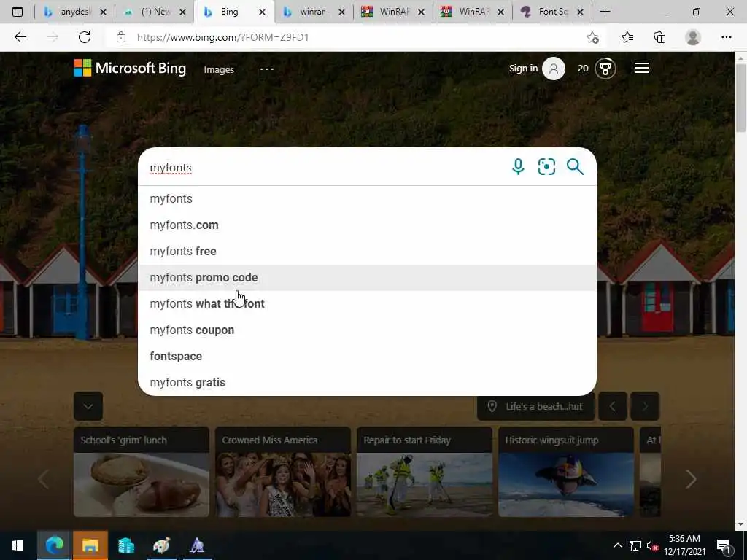Image resolution: width=747 pixels, height=560 pixels.
Task: Open more Bing options ellipsis
Action: point(267,69)
